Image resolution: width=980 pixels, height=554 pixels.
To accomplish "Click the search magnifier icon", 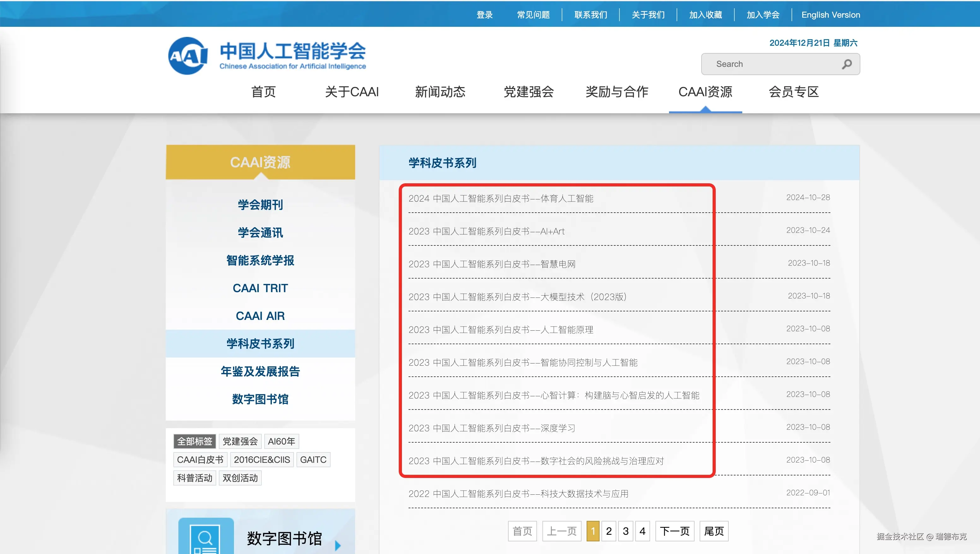I will (846, 64).
